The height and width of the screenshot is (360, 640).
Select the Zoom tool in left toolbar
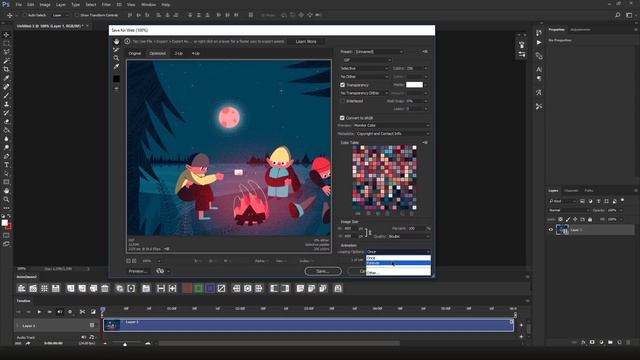(x=6, y=200)
